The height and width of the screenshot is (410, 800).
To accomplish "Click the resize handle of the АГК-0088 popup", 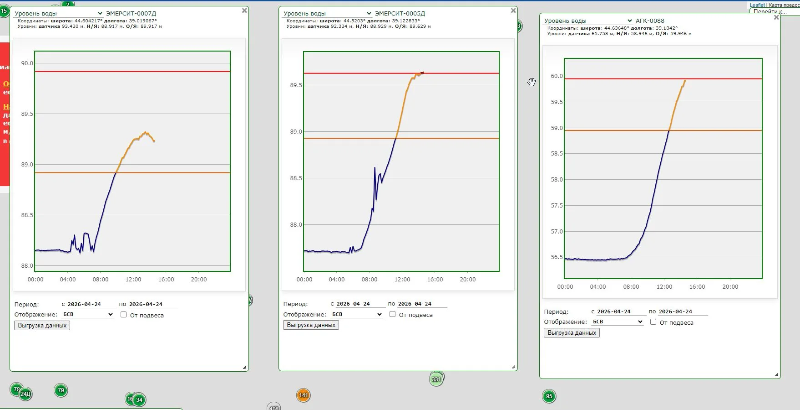I will pyautogui.click(x=775, y=374).
